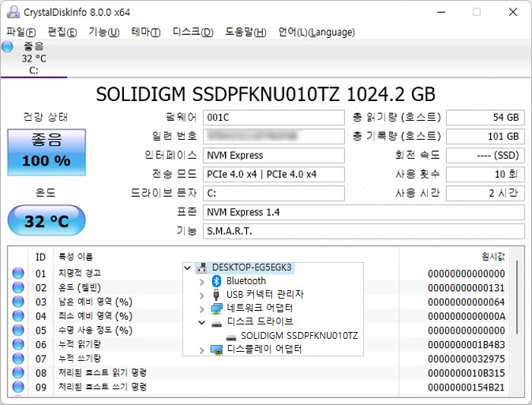Screen dimensions: 532x405
Task: Click the 기능 field S.M.A.R.T.
Action: coord(364,231)
